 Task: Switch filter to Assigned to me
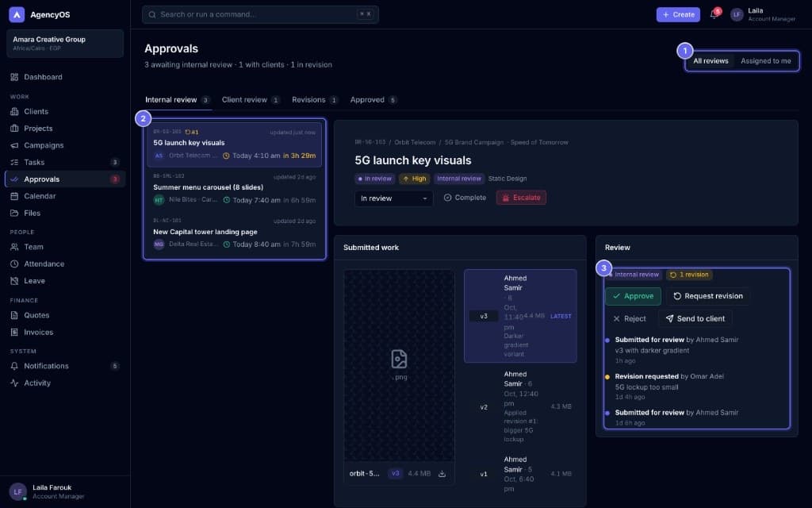click(x=765, y=61)
